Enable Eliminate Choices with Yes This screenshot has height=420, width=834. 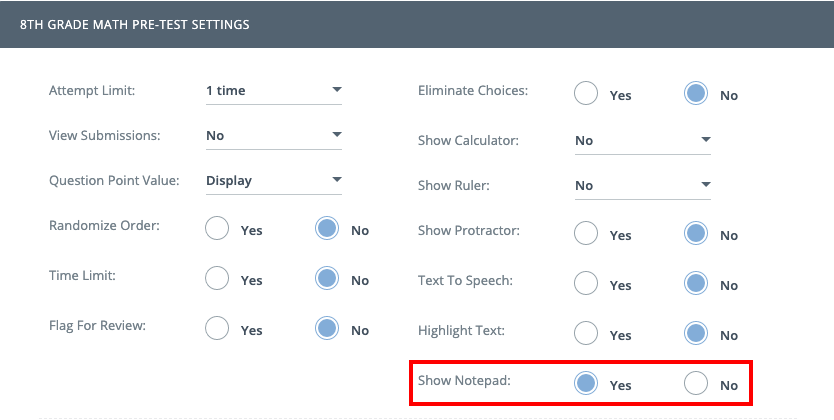[587, 95]
